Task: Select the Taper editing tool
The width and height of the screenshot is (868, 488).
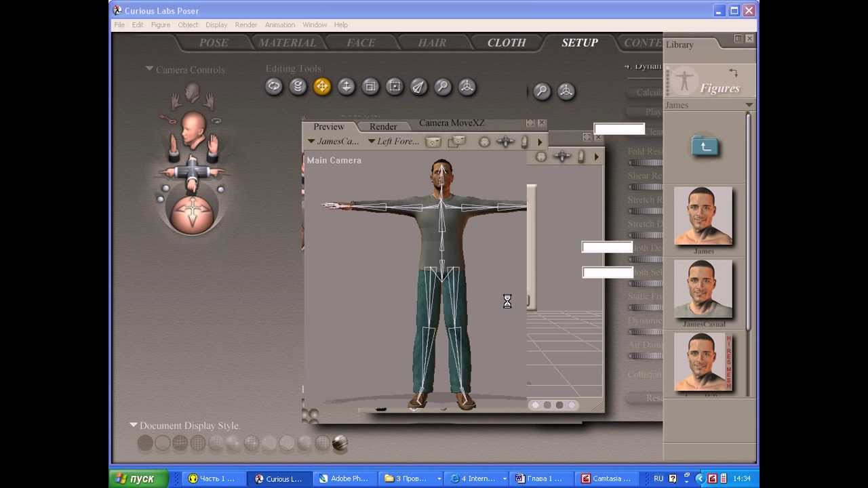Action: [395, 86]
